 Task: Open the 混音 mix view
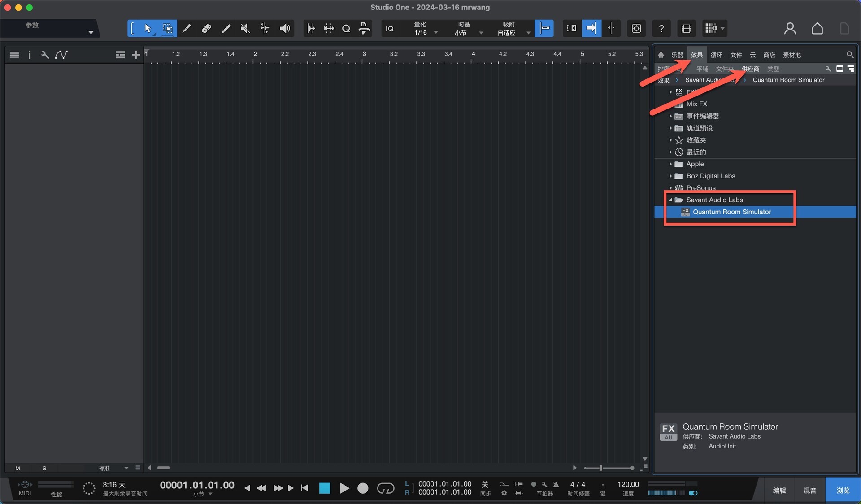point(810,490)
